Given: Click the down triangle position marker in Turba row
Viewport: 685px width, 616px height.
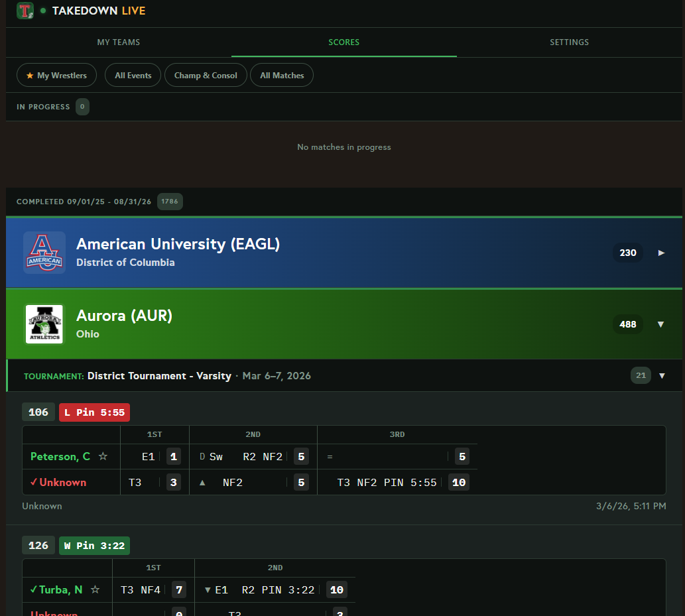Looking at the screenshot, I should 208,590.
